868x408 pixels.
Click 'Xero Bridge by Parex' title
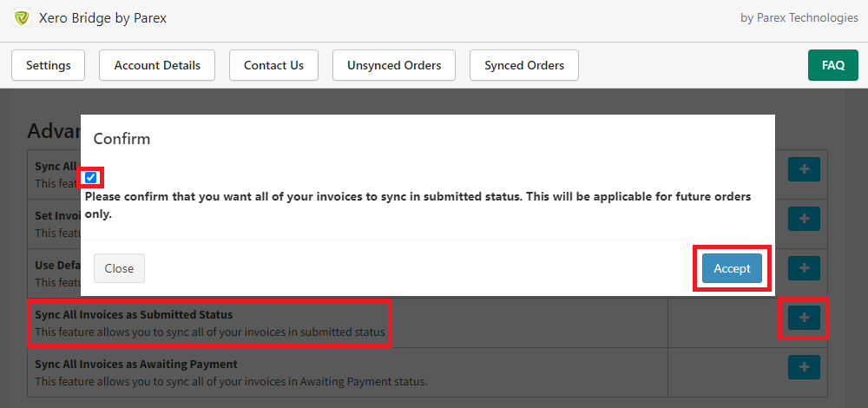[103, 17]
